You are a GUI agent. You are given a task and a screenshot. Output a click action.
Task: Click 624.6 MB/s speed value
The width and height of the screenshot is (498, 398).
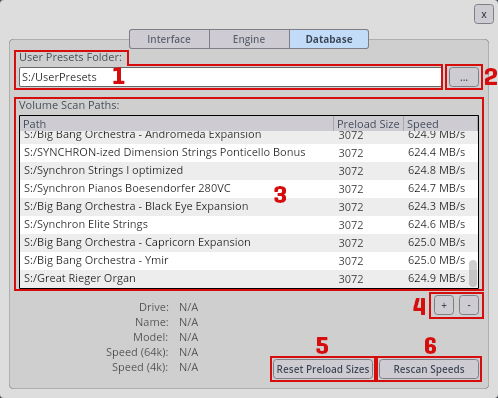(436, 224)
